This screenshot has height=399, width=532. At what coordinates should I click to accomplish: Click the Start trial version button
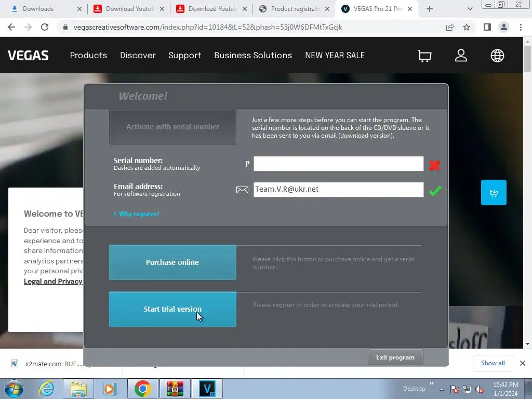pos(172,309)
